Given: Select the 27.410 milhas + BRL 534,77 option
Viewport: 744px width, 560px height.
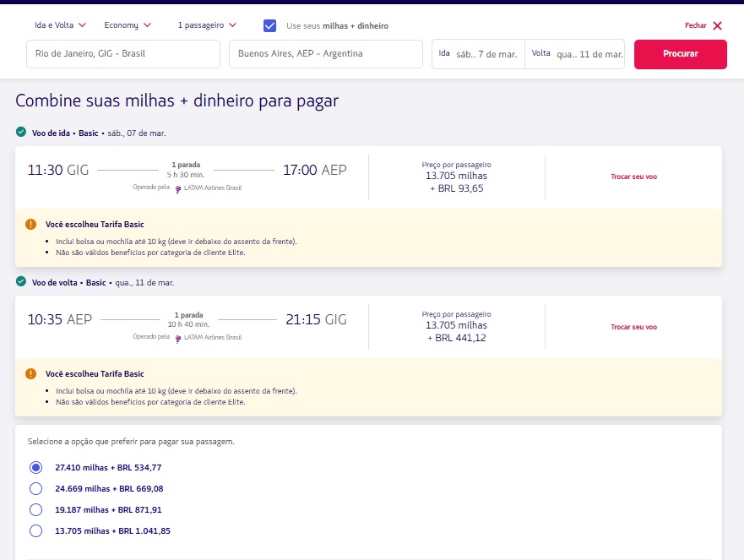Looking at the screenshot, I should click(x=35, y=467).
